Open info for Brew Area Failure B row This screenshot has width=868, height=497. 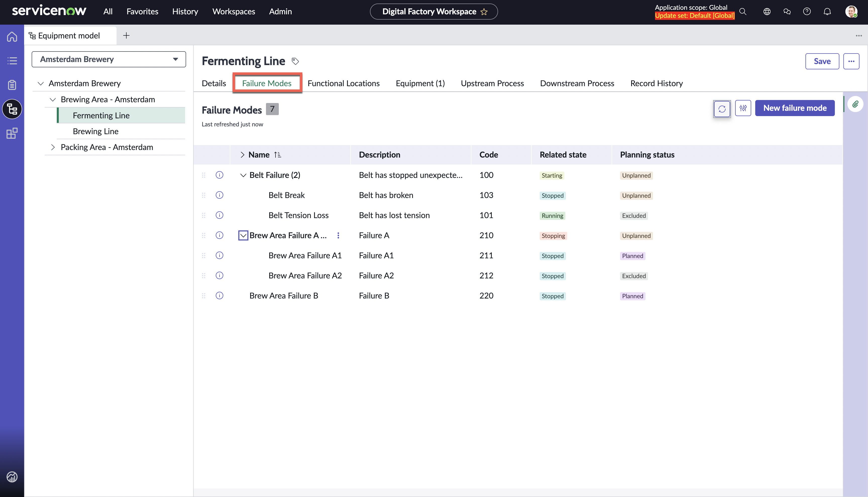click(x=220, y=295)
